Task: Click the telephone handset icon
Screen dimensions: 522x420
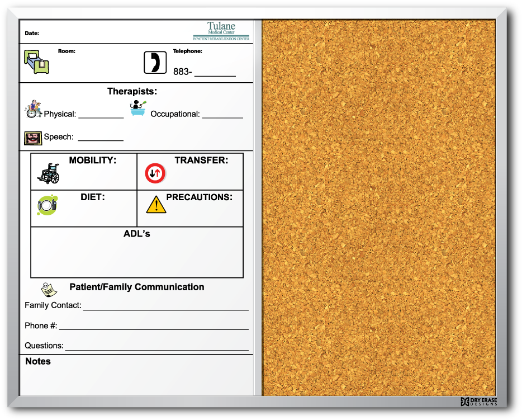Action: tap(155, 62)
